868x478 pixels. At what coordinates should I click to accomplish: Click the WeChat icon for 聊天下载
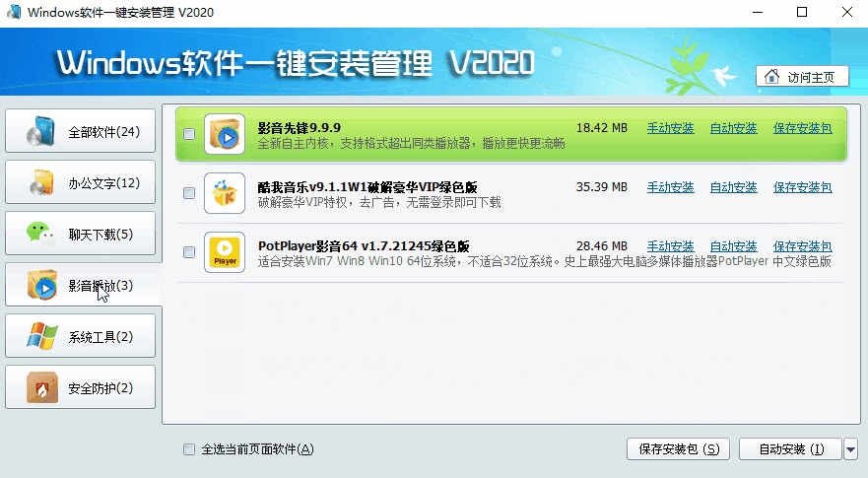[40, 233]
